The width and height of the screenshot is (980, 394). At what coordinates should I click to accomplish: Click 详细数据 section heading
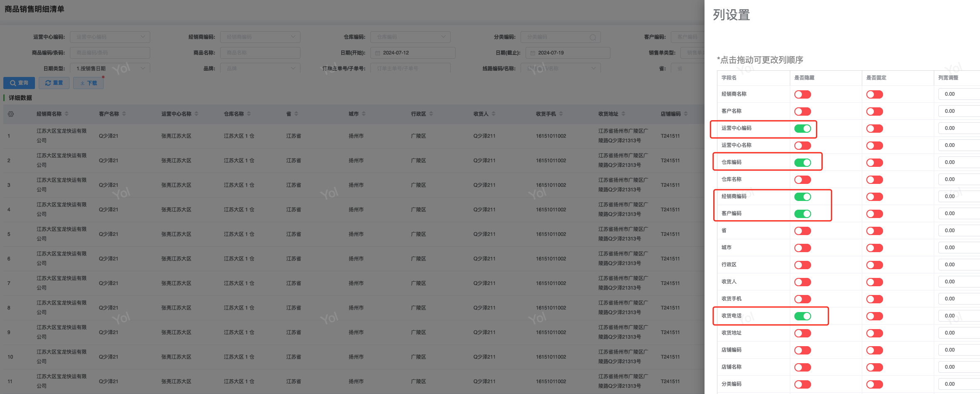(x=20, y=98)
